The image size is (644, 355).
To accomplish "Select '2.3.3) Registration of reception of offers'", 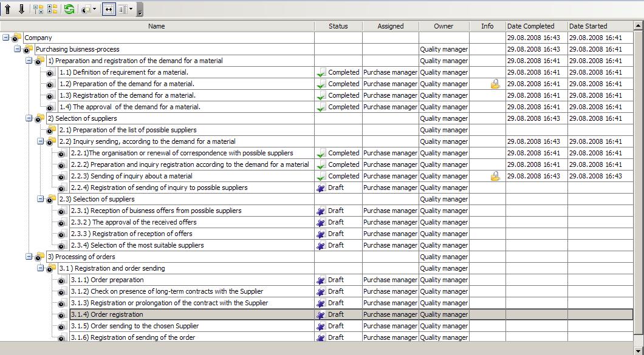I will 131,234.
